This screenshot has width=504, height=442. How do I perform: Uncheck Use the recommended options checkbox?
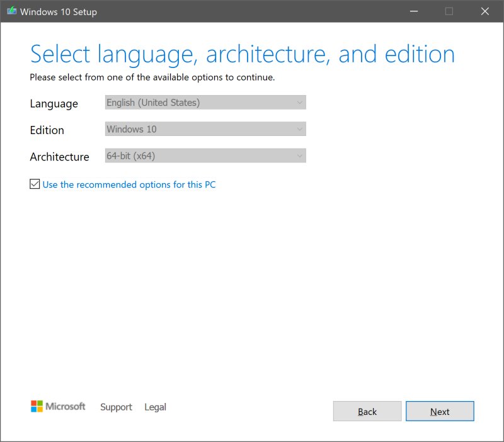click(x=35, y=184)
